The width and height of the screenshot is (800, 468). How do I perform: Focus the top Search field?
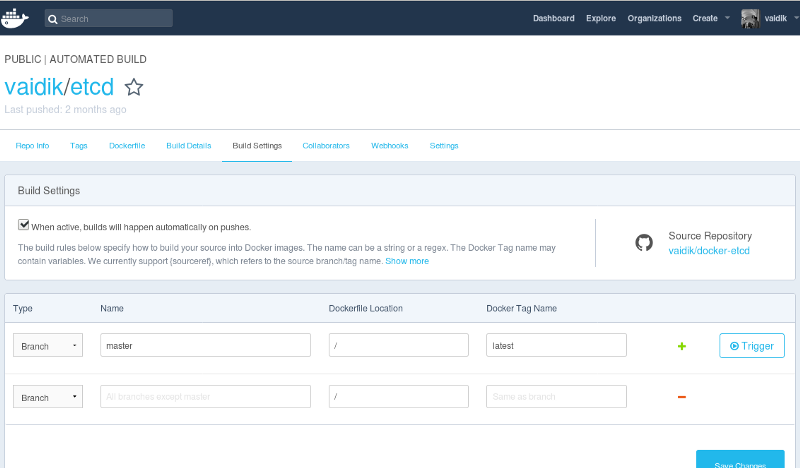109,18
